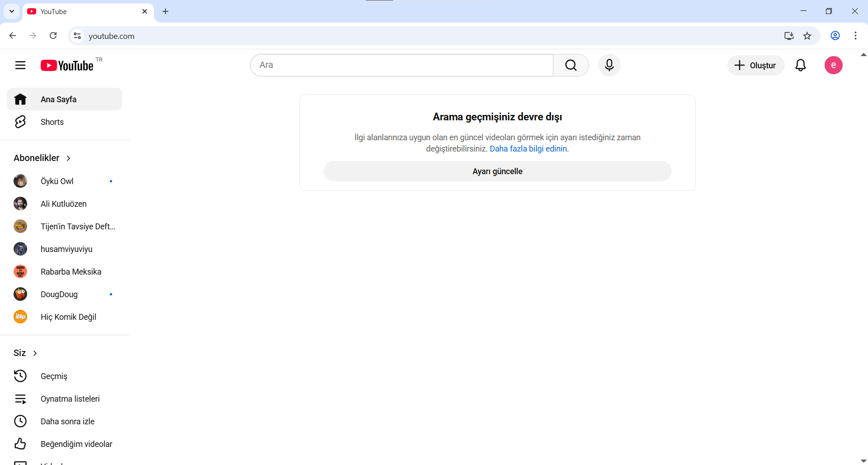Open Daha sonra izle from sidebar

64,421
